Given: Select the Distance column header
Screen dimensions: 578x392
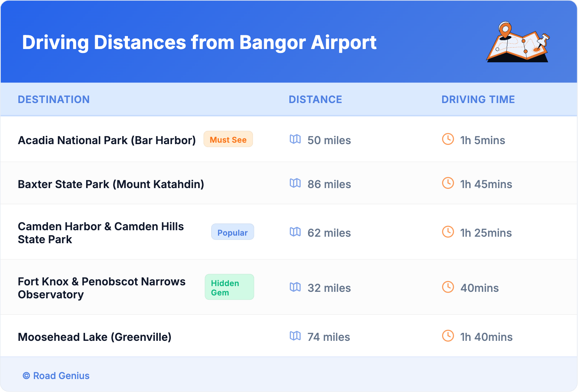Looking at the screenshot, I should 315,99.
